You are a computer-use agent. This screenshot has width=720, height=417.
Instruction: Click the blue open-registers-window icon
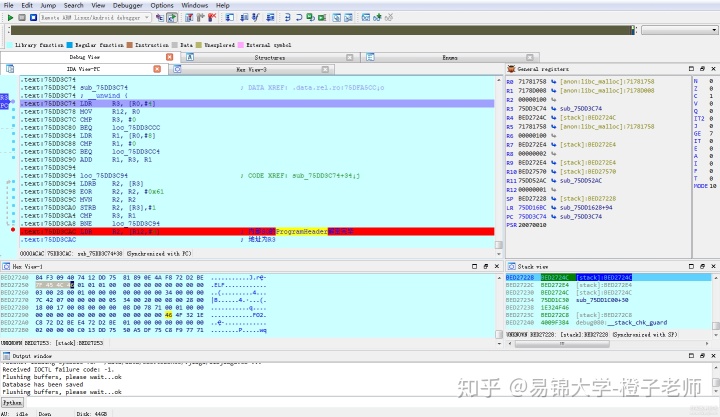coord(230,17)
